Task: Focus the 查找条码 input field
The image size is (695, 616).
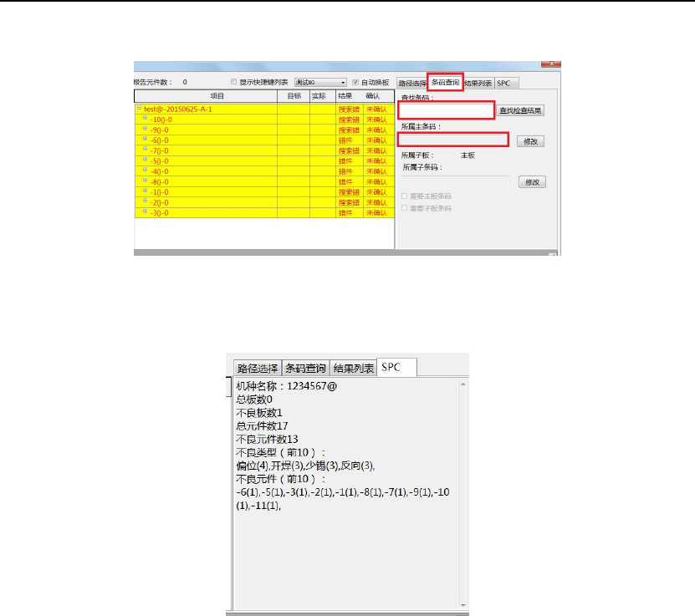Action: tap(447, 110)
